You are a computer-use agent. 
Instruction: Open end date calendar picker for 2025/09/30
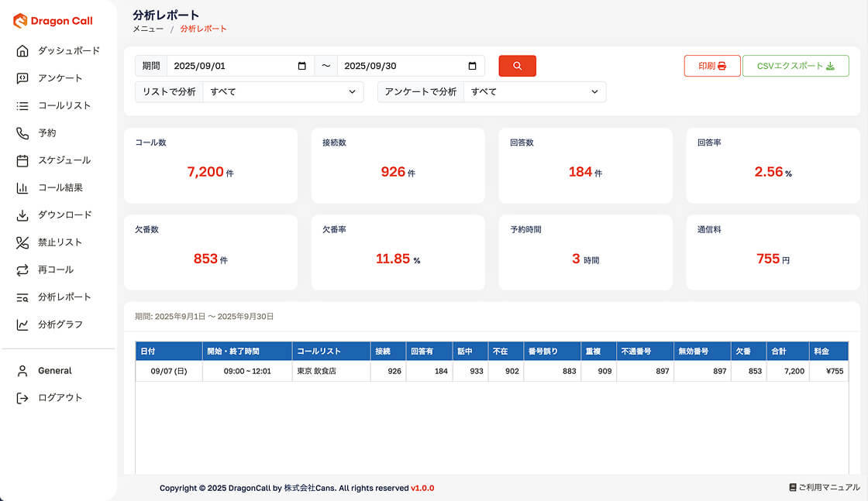pos(473,67)
